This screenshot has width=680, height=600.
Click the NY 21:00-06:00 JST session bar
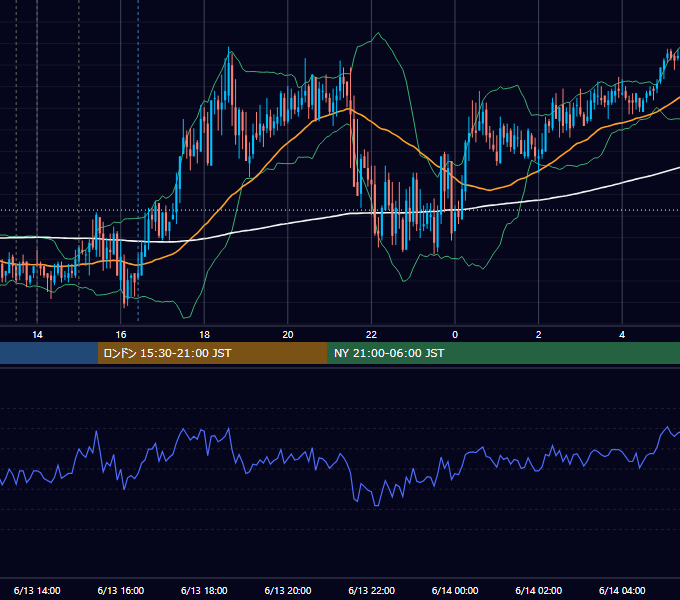coord(503,353)
